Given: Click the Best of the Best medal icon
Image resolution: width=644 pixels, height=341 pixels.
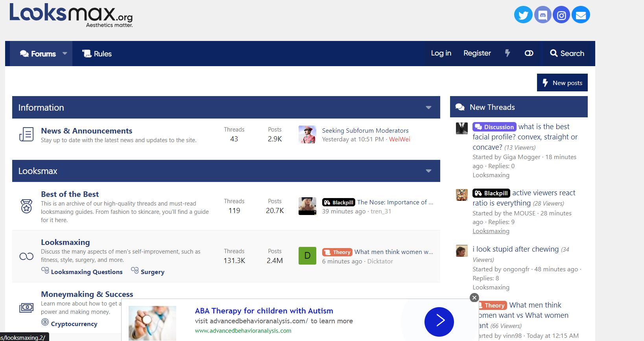Looking at the screenshot, I should [26, 206].
